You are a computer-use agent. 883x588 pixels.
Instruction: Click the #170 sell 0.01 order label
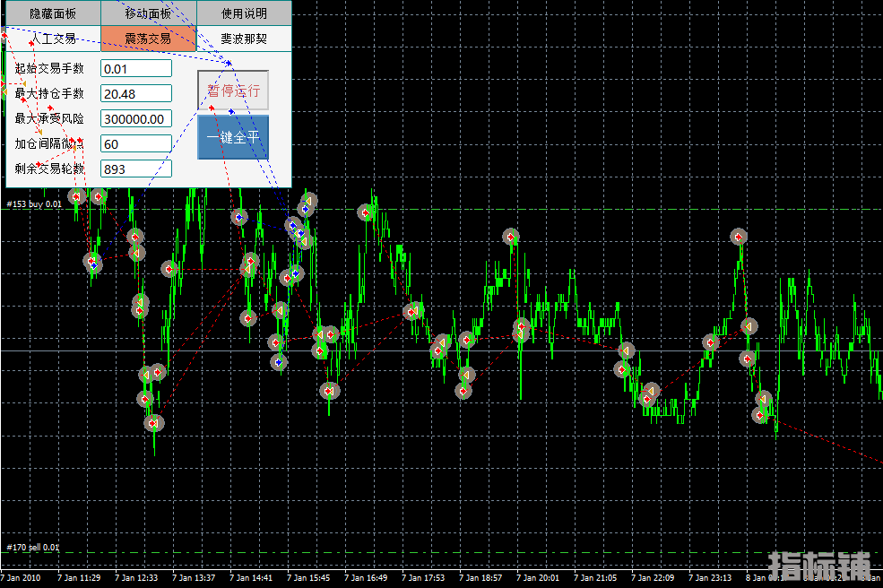point(33,547)
